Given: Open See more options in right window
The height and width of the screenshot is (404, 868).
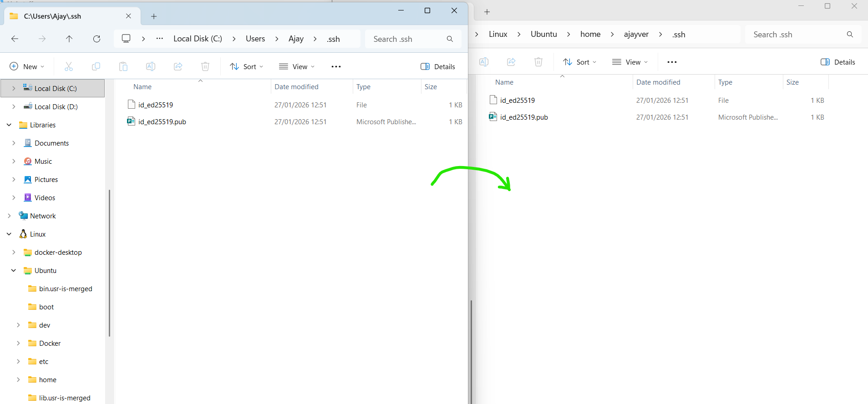Looking at the screenshot, I should [672, 62].
